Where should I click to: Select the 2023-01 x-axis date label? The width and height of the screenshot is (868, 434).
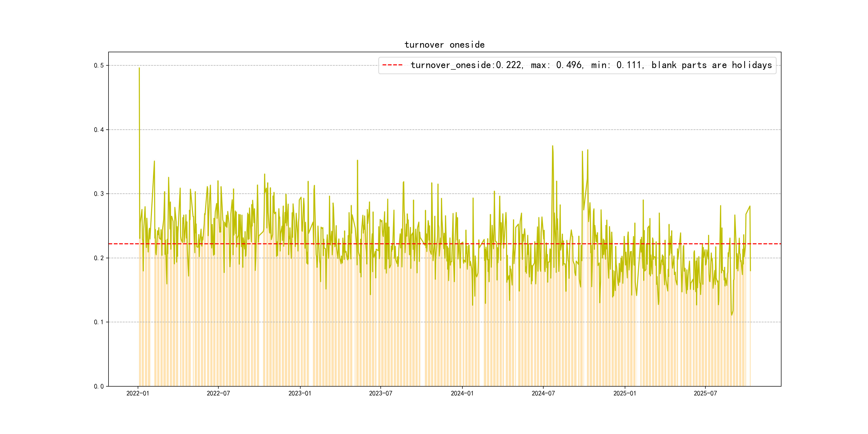(300, 393)
